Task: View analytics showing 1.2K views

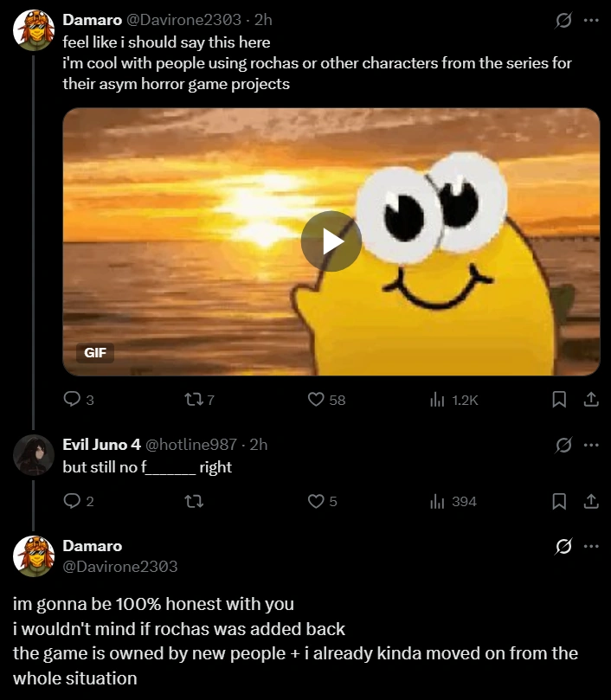Action: tap(438, 399)
